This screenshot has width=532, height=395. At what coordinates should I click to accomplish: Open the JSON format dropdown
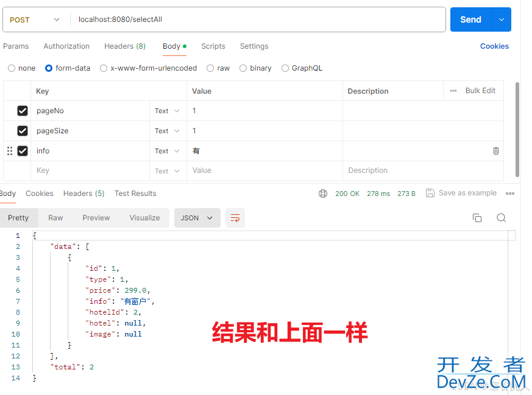point(197,218)
